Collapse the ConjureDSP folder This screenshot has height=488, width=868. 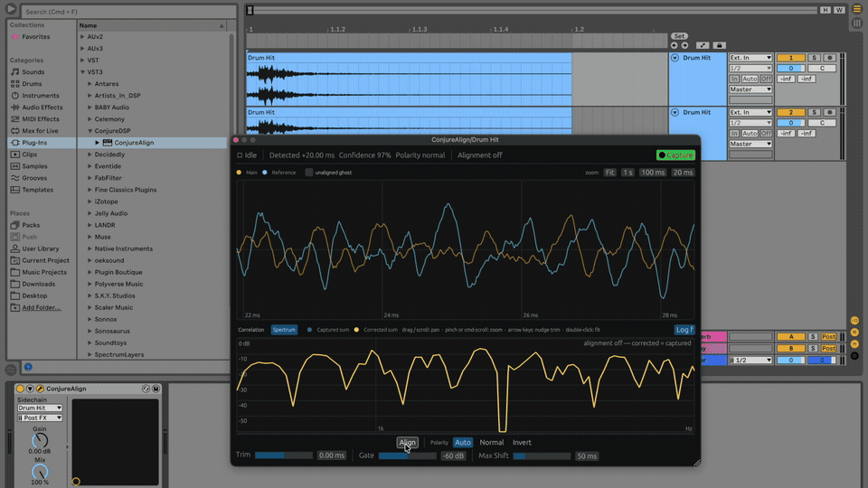(x=90, y=131)
